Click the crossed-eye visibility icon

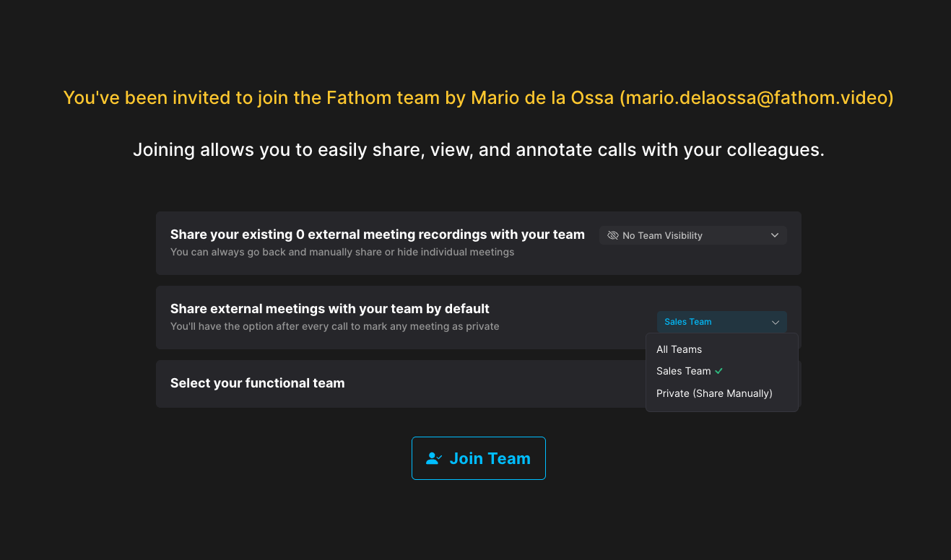(613, 235)
